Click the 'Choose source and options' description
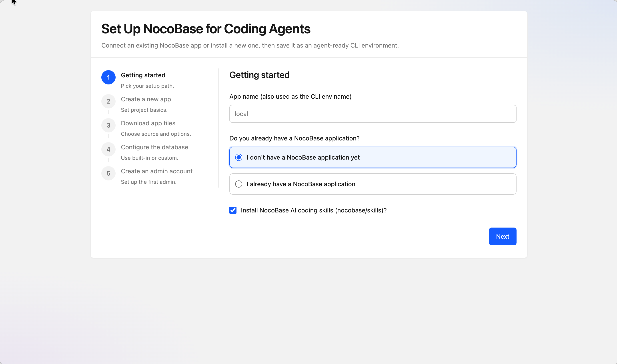Image resolution: width=617 pixels, height=364 pixels. [x=156, y=134]
